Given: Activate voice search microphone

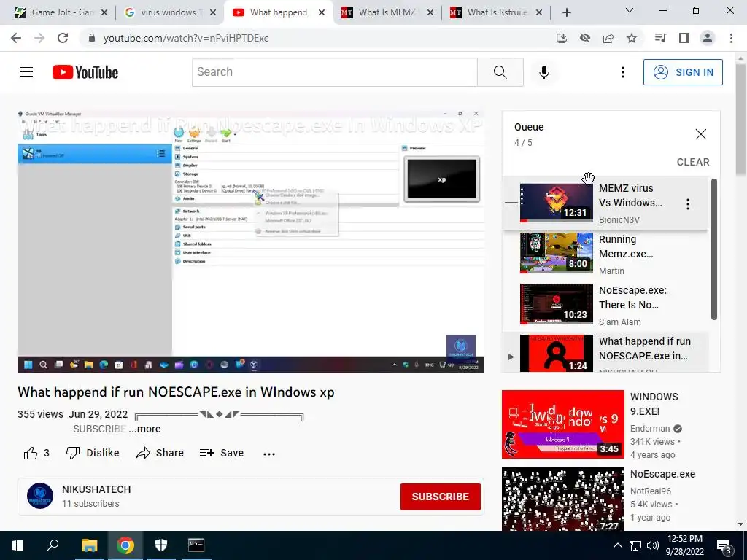Looking at the screenshot, I should (543, 72).
